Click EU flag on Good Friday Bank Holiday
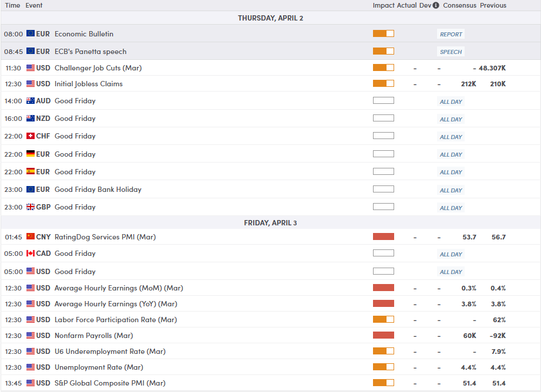Image resolution: width=541 pixels, height=392 pixels. (x=31, y=190)
